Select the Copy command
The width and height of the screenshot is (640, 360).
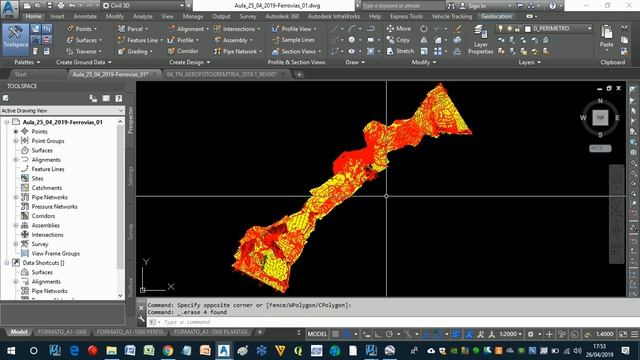point(398,40)
